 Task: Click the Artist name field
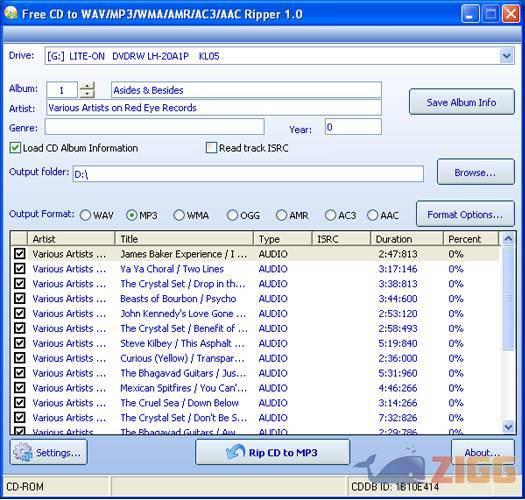tap(214, 108)
